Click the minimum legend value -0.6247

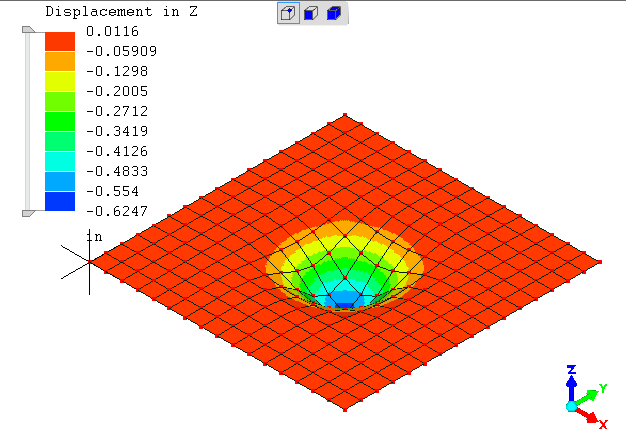[x=117, y=211]
